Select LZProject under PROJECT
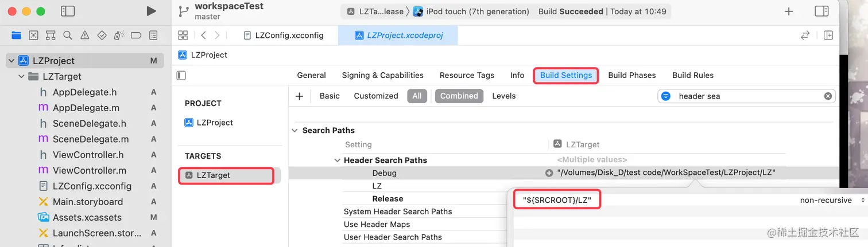 (x=209, y=123)
